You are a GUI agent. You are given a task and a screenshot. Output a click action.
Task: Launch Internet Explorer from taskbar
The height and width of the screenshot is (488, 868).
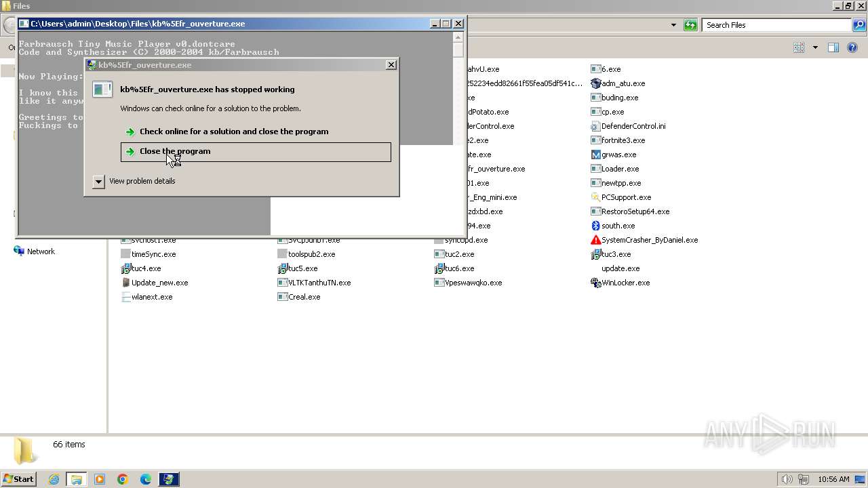54,479
